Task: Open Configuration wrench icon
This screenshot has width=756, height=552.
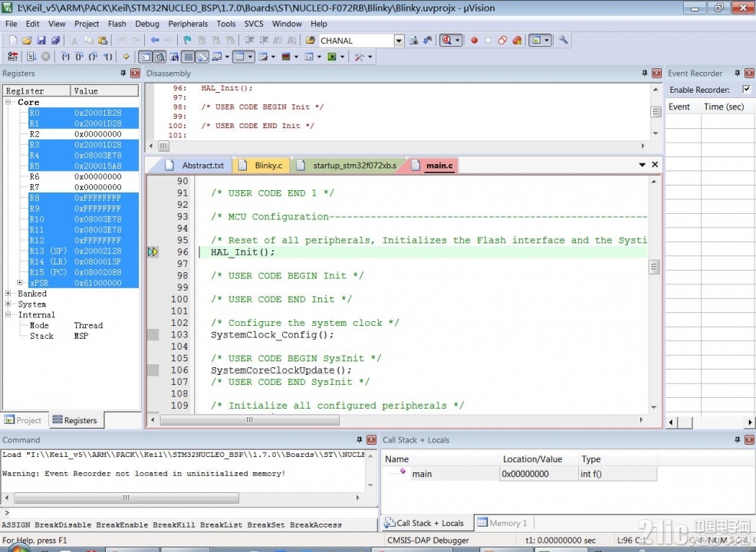Action: [563, 41]
